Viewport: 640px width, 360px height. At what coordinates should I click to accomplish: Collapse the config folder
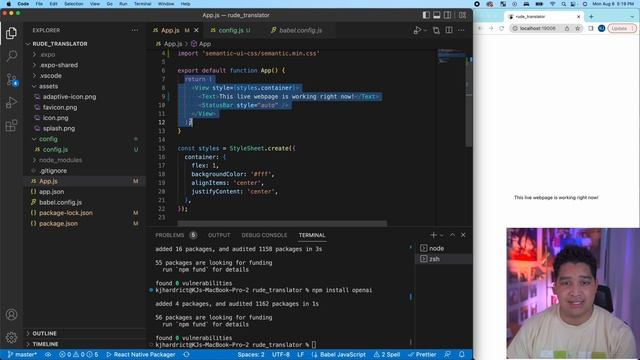48,139
